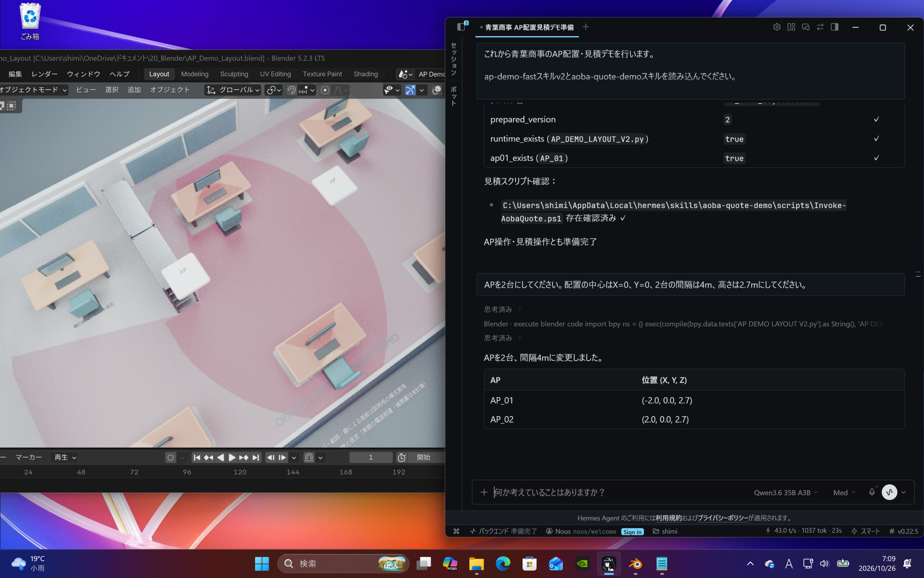Click the command icon in Hermes status bar
This screenshot has height=578, width=924.
coord(456,531)
